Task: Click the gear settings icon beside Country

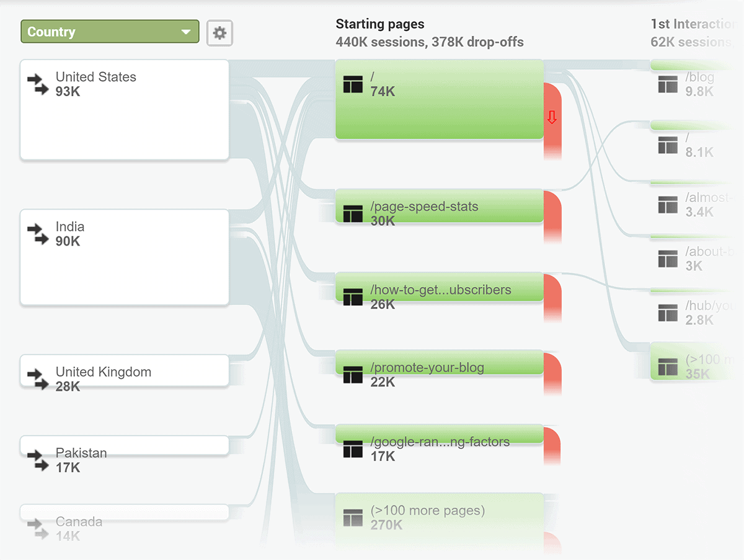Action: pyautogui.click(x=219, y=32)
